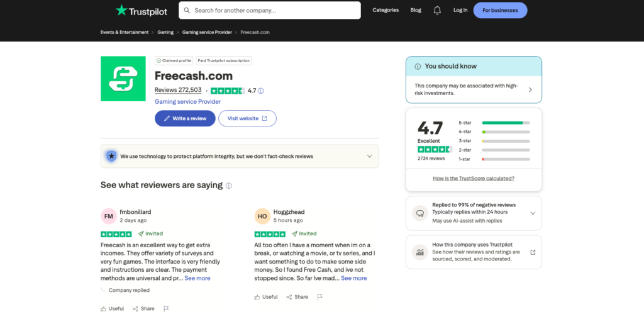Click the external link icon for Trustpilot usage
The width and height of the screenshot is (644, 324).
(533, 252)
